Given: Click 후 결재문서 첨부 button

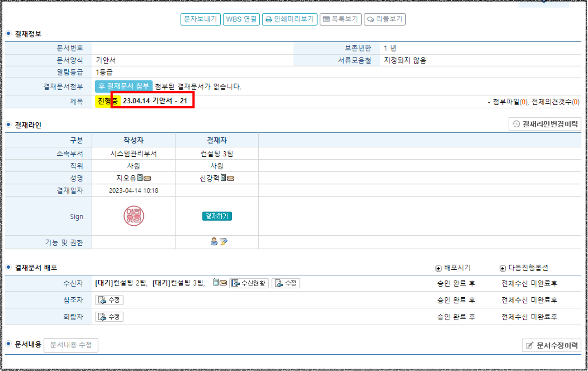Looking at the screenshot, I should click(124, 86).
